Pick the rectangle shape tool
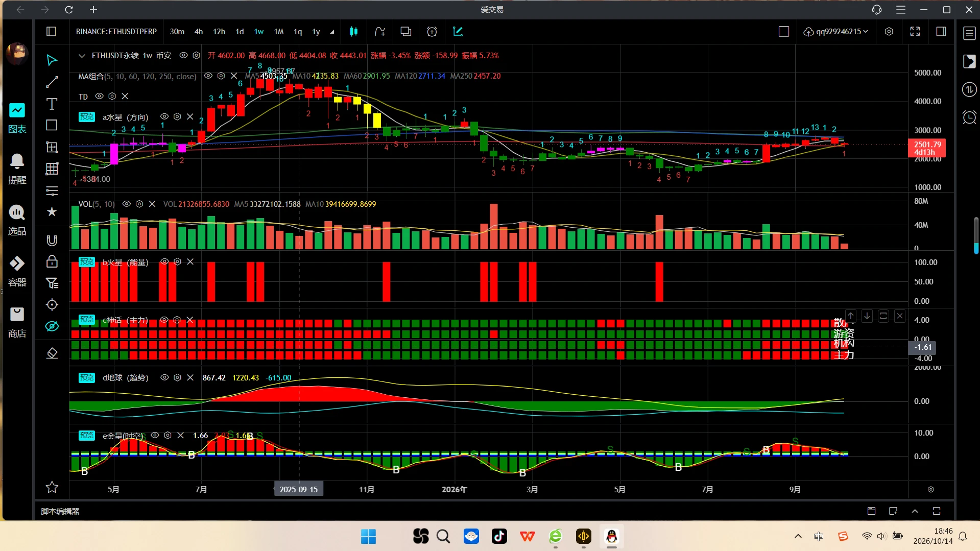Viewport: 980px width, 551px height. coord(52,126)
